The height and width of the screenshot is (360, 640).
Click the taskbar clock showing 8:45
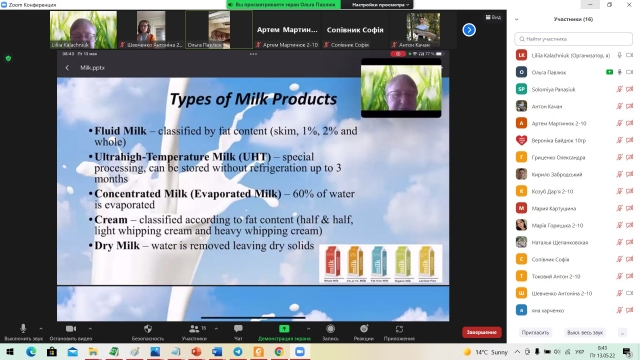click(602, 352)
